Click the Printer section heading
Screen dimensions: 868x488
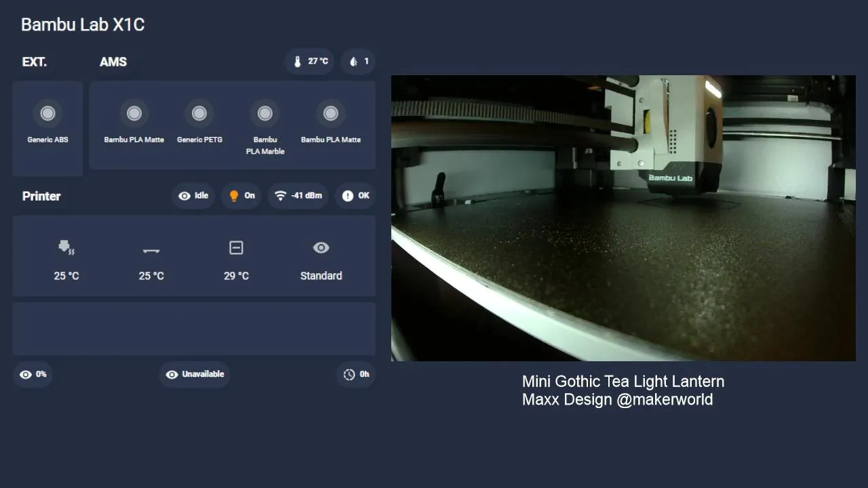41,196
